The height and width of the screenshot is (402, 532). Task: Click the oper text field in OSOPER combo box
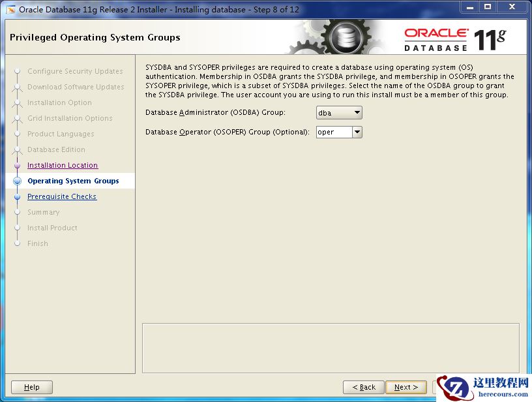tap(334, 132)
